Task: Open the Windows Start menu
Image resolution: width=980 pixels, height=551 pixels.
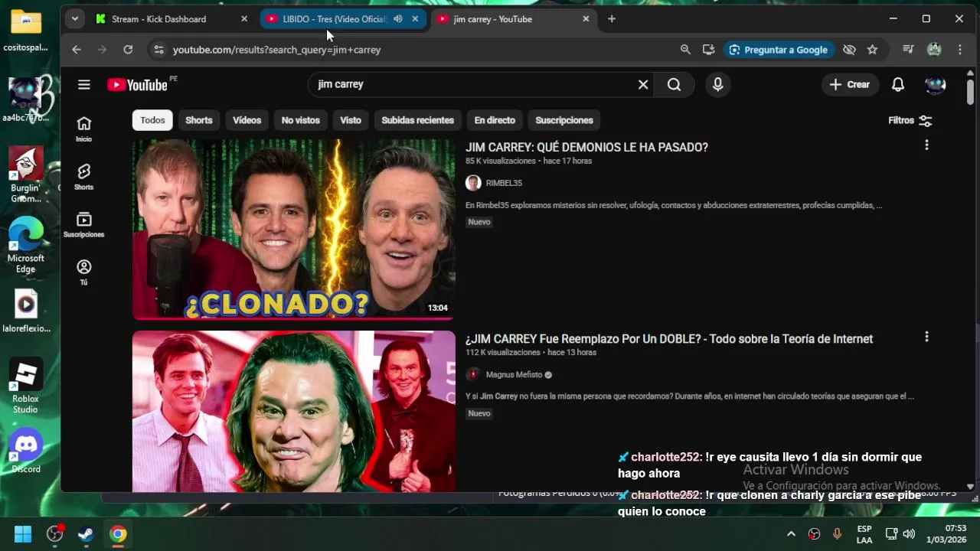Action: [23, 534]
